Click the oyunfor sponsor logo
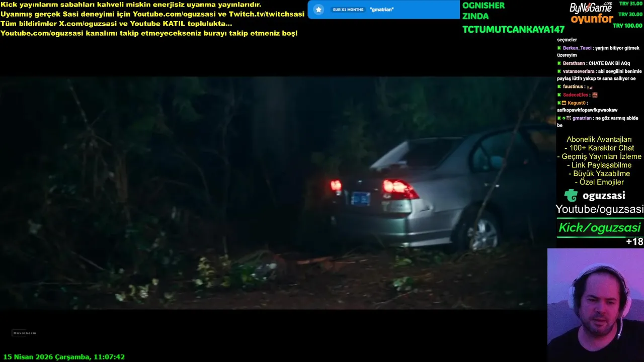 pos(592,20)
